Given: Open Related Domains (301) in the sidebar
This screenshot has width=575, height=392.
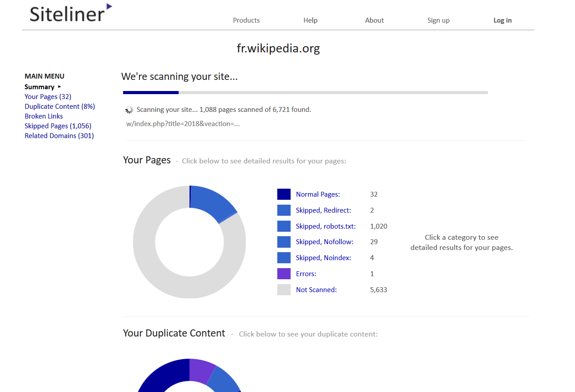Looking at the screenshot, I should [x=59, y=135].
